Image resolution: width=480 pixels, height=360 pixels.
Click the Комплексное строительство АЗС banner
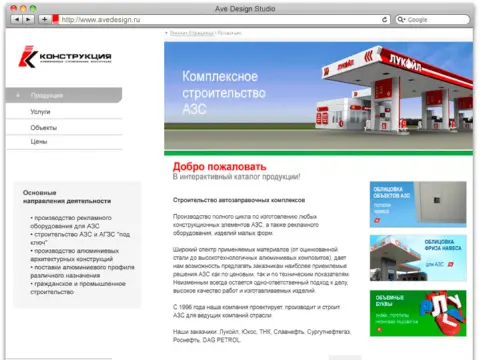[x=318, y=96]
